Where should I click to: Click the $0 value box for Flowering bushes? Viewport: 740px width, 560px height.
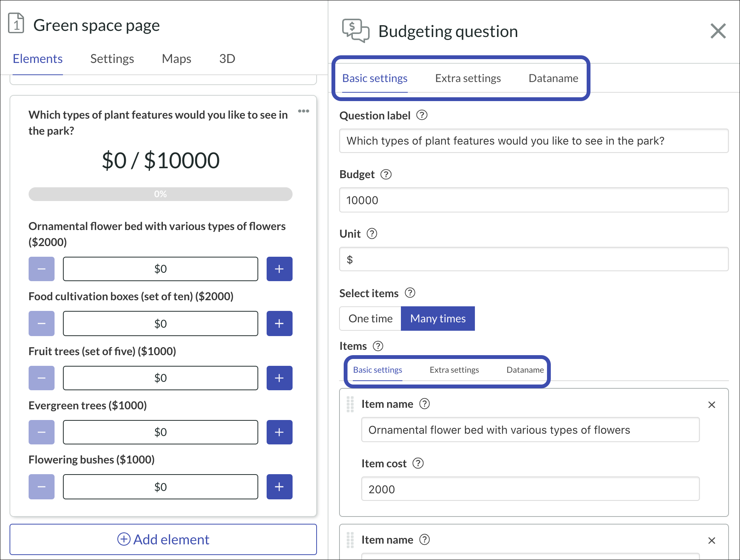click(x=161, y=487)
